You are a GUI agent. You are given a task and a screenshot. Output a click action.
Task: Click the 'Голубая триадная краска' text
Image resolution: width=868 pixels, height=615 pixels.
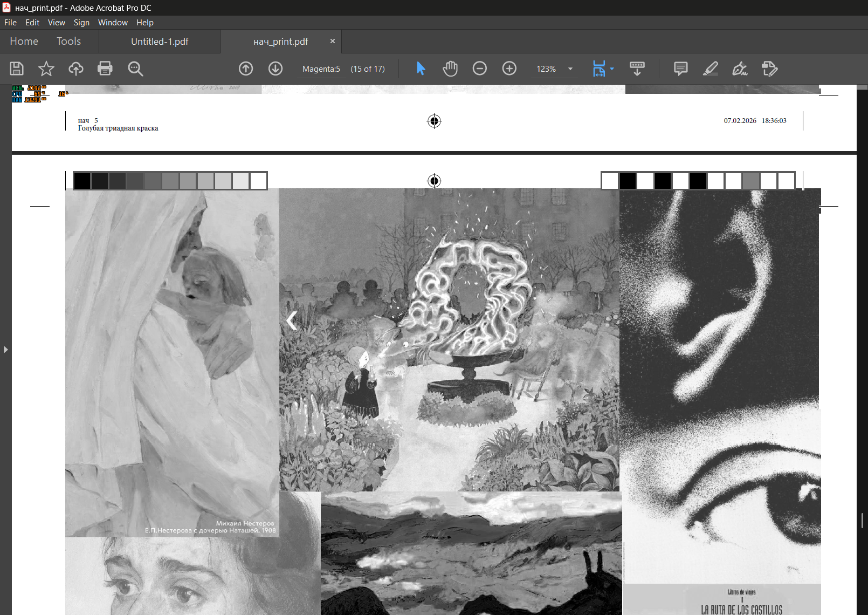[x=118, y=128]
